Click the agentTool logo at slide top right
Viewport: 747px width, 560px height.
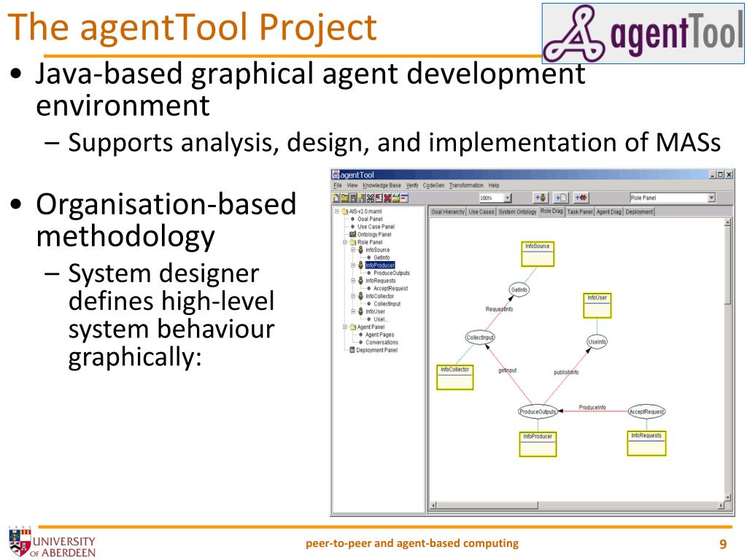coord(643,34)
